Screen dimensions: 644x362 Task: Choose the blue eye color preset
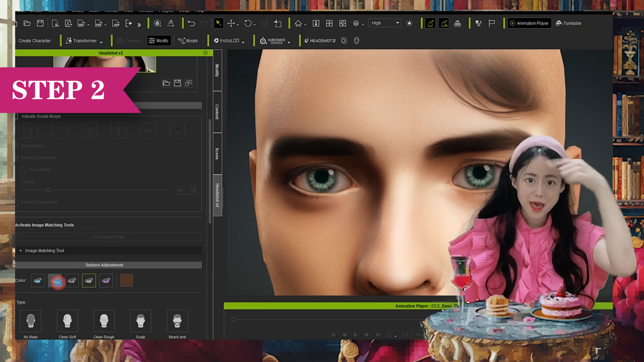(38, 281)
